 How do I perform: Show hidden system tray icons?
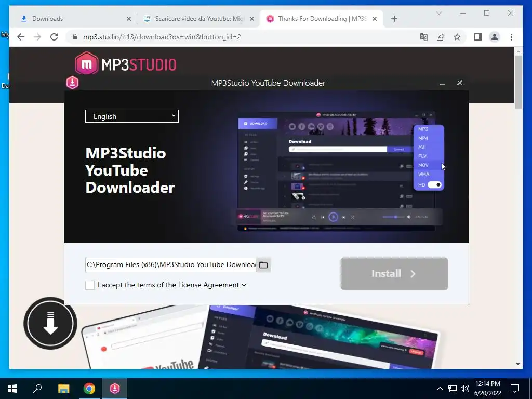point(440,389)
